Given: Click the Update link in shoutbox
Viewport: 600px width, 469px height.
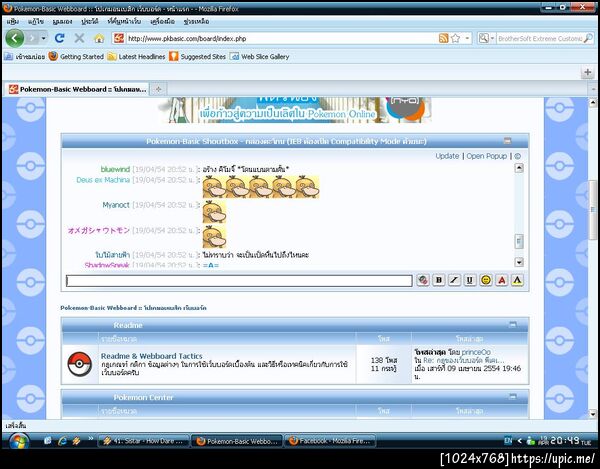Looking at the screenshot, I should coord(447,156).
